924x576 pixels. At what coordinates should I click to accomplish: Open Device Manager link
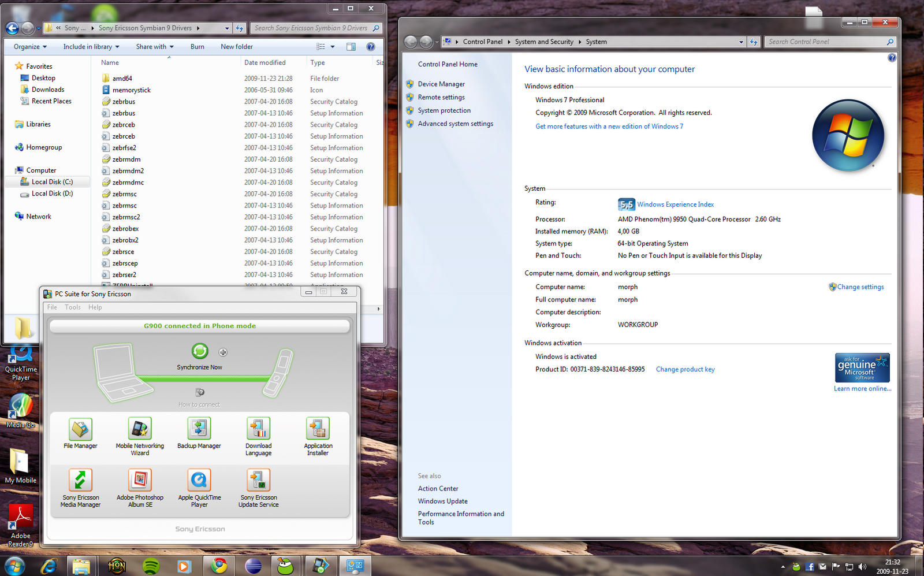click(x=441, y=84)
